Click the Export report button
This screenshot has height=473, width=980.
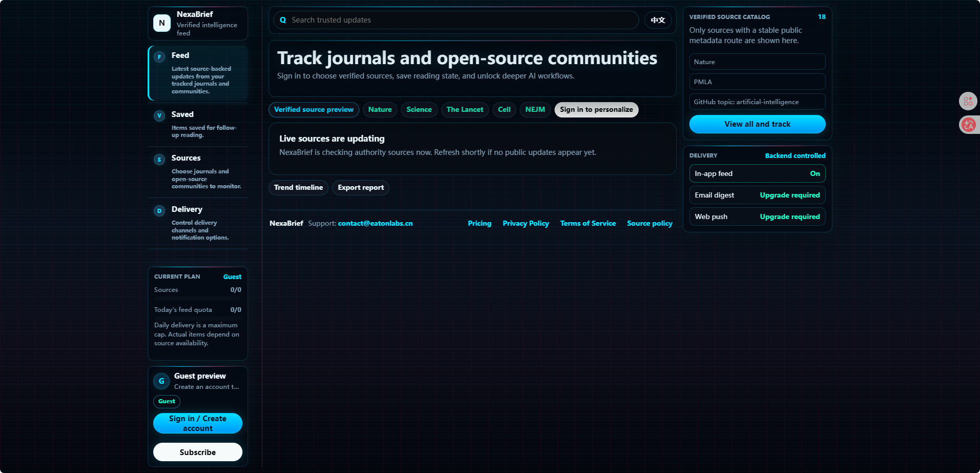coord(361,188)
